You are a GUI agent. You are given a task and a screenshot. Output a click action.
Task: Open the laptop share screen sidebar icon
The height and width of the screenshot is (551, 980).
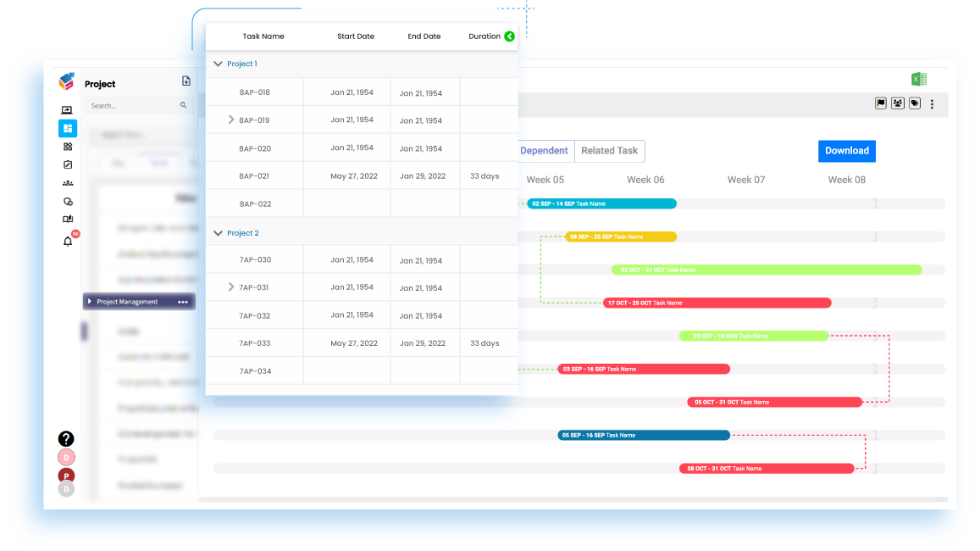click(x=67, y=110)
